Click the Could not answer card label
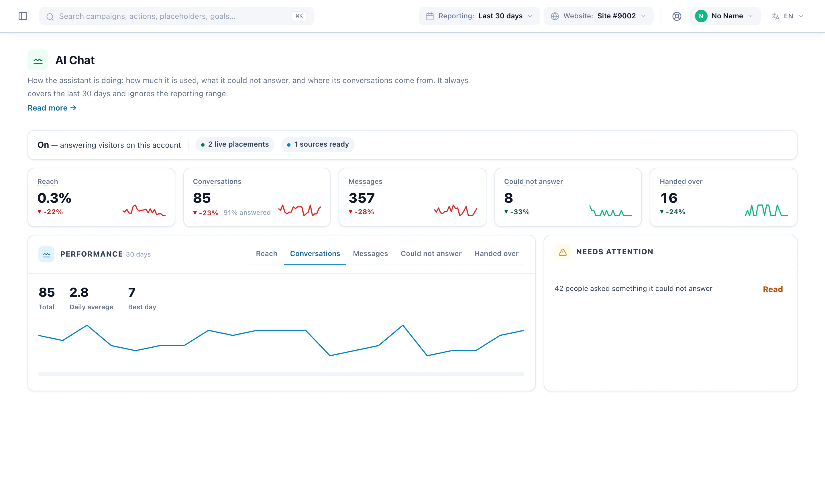 (x=533, y=181)
